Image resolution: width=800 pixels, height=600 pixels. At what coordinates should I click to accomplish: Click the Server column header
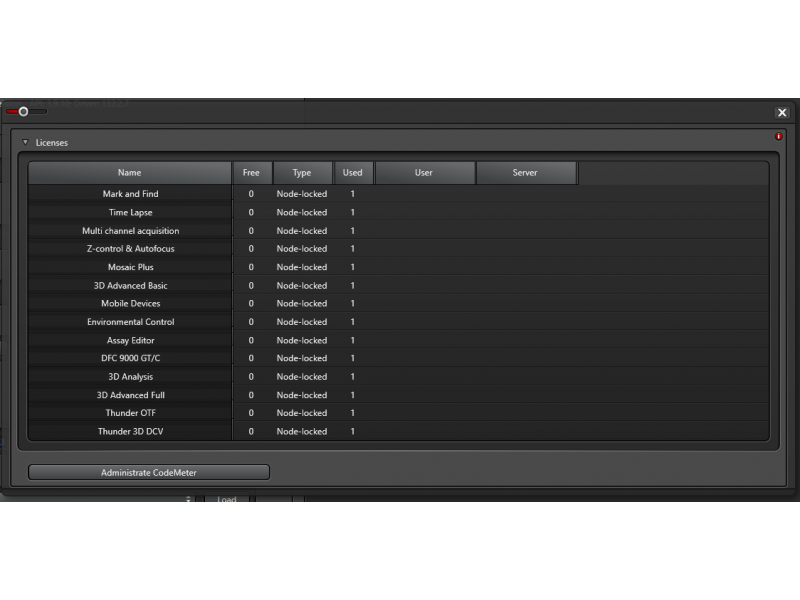pyautogui.click(x=526, y=173)
